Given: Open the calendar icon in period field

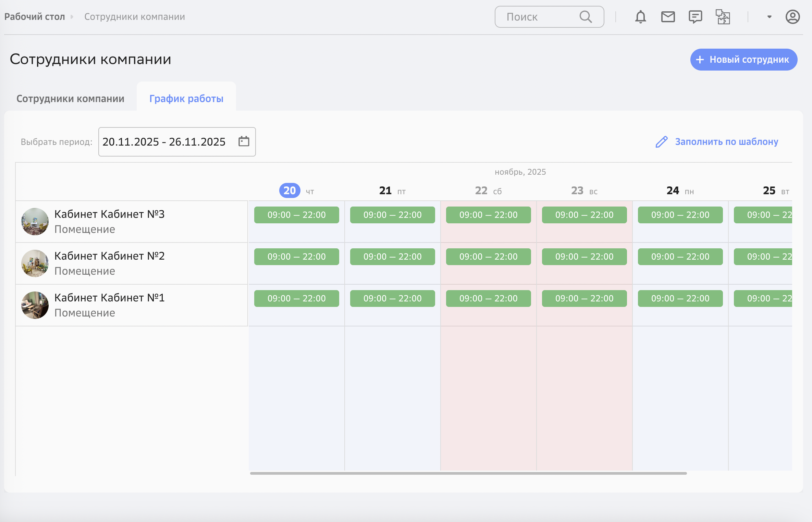Looking at the screenshot, I should pos(244,141).
